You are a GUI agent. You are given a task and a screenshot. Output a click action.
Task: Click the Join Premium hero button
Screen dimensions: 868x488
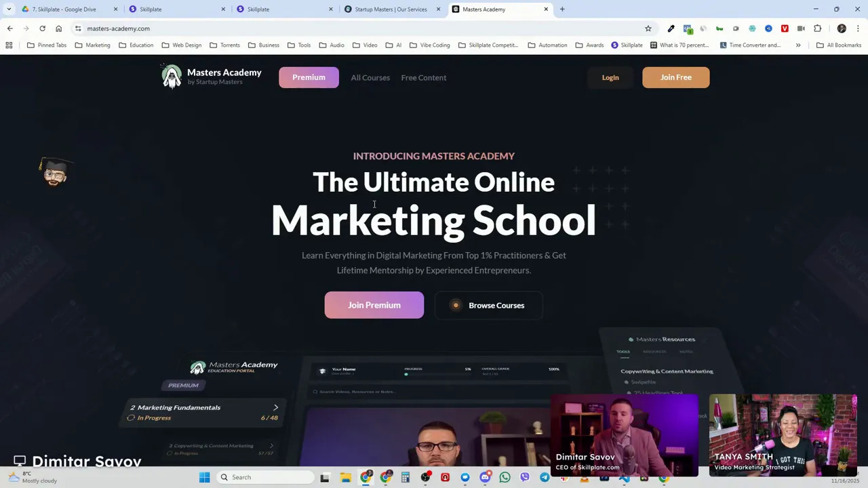tap(374, 305)
